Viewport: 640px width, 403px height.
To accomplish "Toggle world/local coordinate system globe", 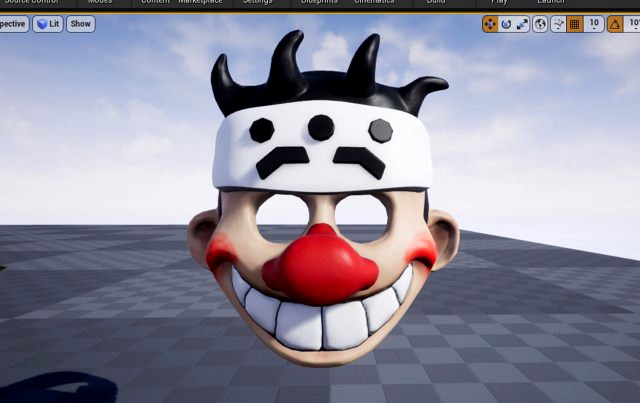I will (540, 24).
